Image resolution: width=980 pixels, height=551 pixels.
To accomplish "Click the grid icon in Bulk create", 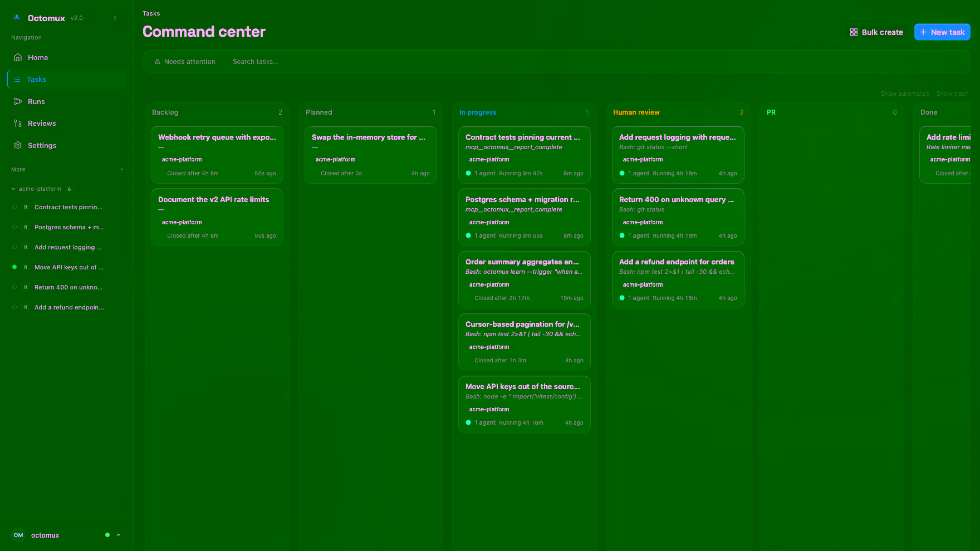I will coord(854,32).
